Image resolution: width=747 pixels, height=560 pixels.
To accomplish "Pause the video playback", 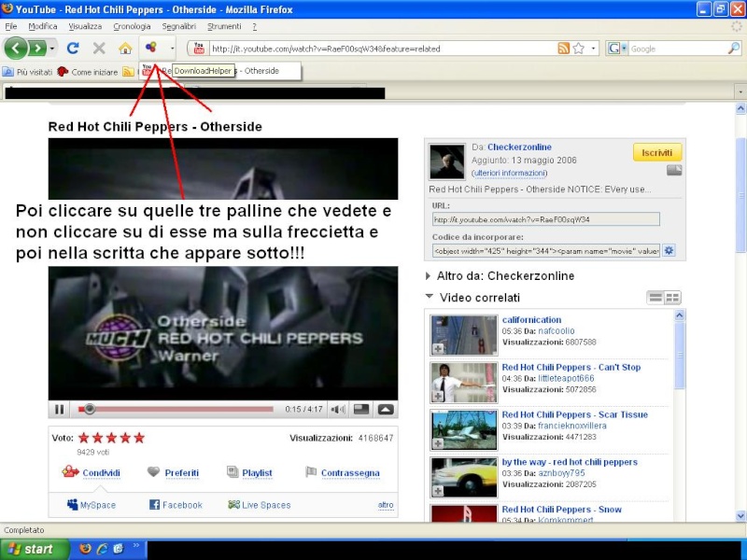I will tap(59, 409).
